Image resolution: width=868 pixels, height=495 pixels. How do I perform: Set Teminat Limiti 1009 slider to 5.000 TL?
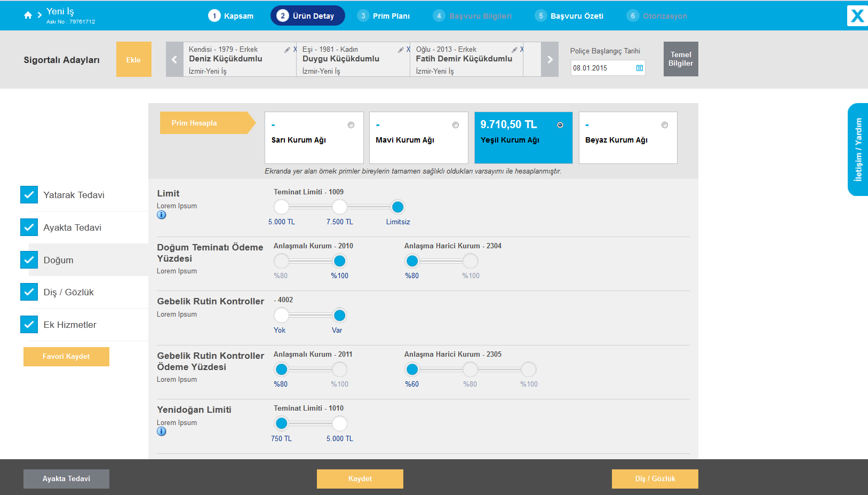click(x=282, y=207)
